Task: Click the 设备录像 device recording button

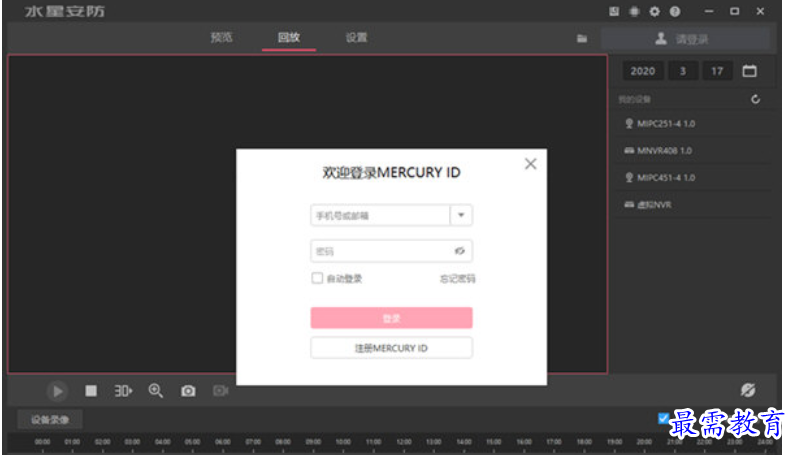Action: [x=50, y=420]
